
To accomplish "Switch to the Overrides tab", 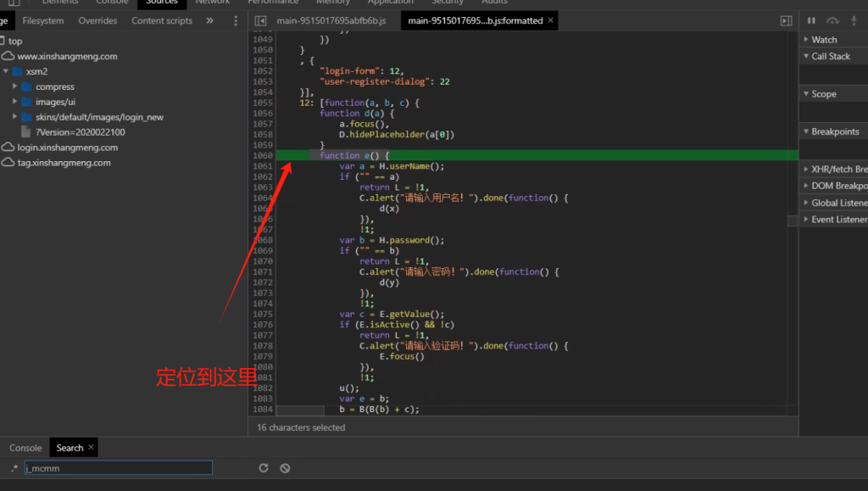I will click(98, 20).
